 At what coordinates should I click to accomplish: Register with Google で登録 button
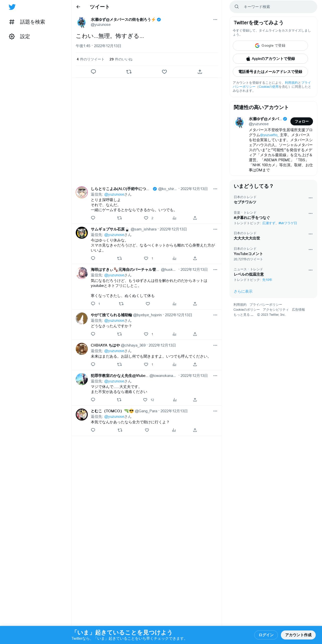click(270, 46)
